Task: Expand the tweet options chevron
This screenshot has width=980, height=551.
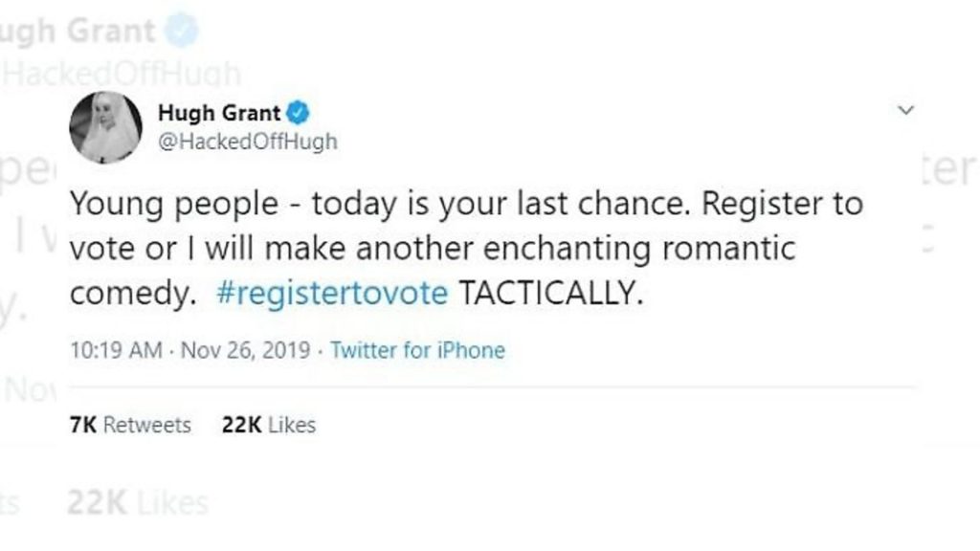Action: coord(905,111)
